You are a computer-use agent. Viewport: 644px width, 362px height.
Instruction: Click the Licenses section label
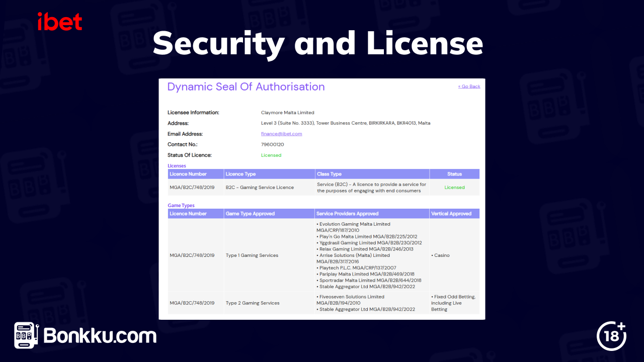pyautogui.click(x=177, y=165)
